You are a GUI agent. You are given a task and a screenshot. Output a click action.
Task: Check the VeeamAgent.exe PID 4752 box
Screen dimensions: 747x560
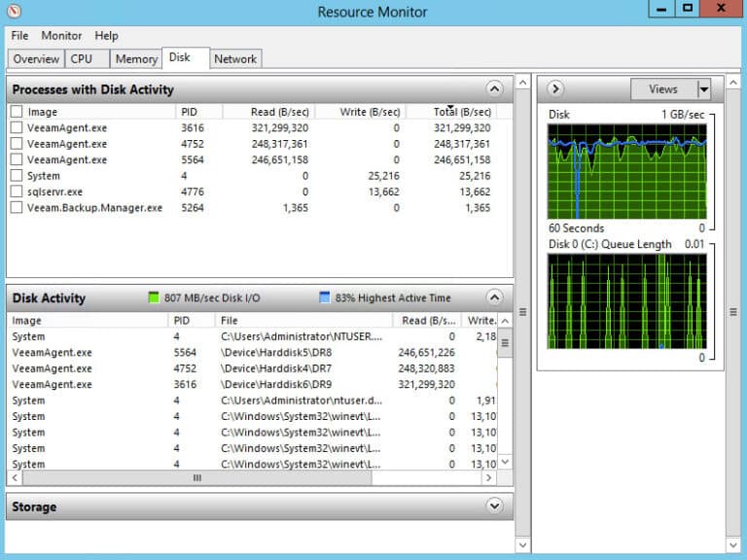[17, 143]
